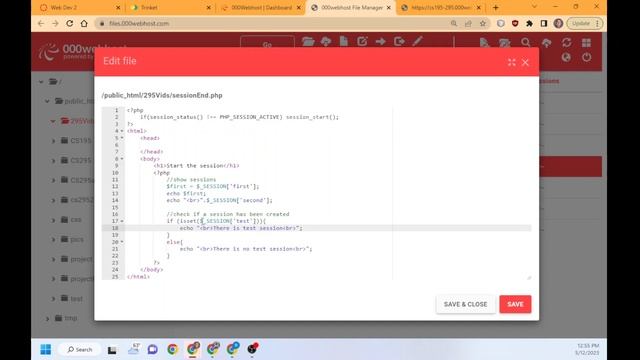
Task: Click SAVE in Edit file dialog
Action: click(x=515, y=304)
